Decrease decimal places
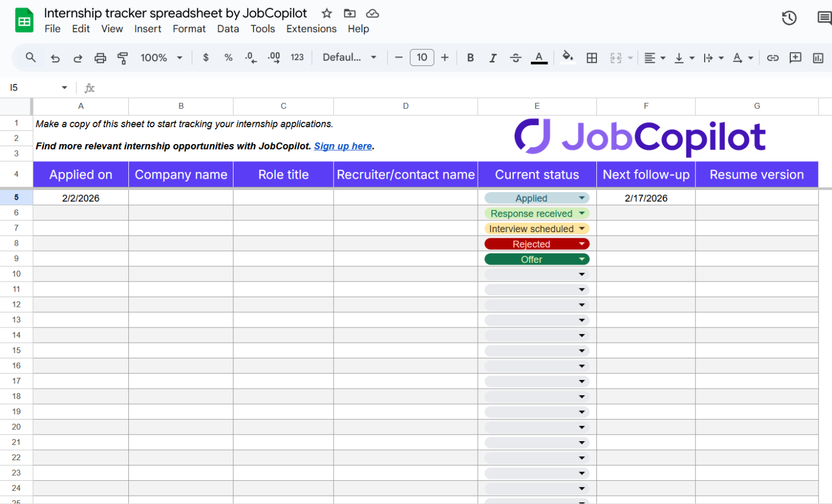The image size is (832, 504). [251, 57]
